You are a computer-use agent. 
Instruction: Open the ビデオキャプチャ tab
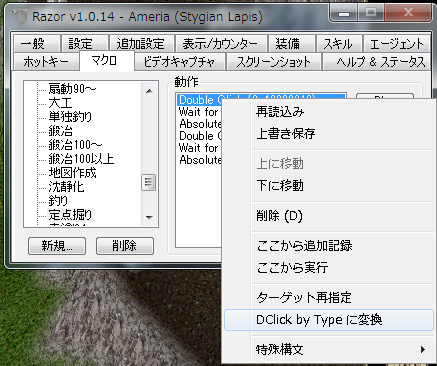point(180,62)
